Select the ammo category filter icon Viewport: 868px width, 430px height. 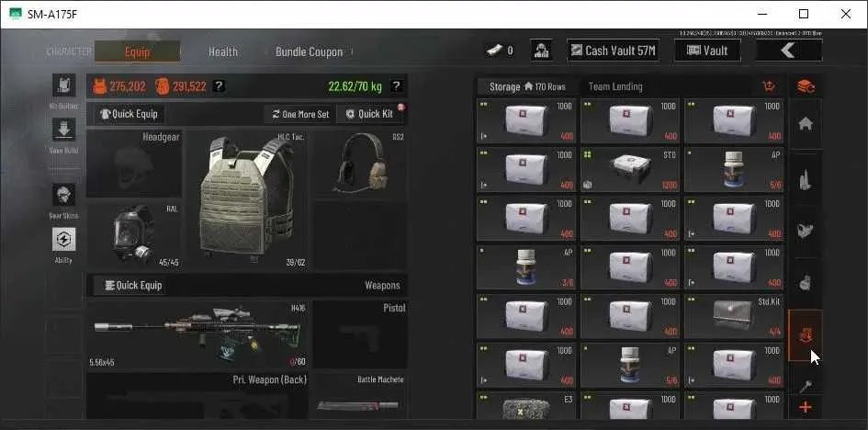(806, 179)
